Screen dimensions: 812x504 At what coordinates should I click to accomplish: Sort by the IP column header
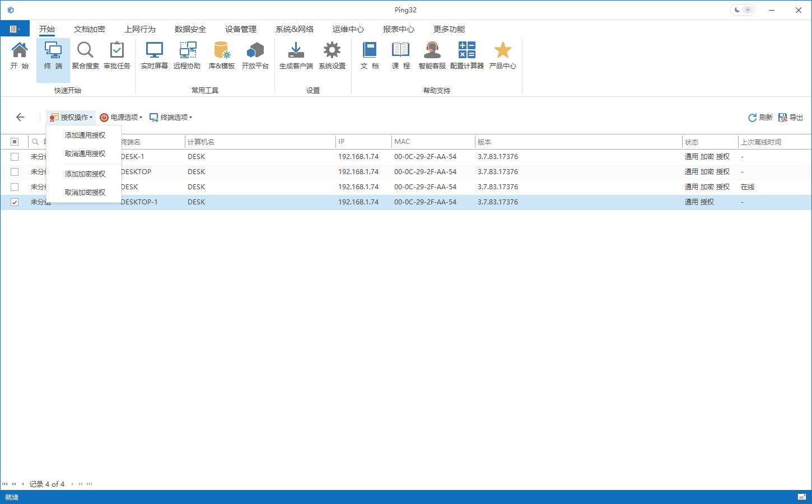[x=363, y=142]
